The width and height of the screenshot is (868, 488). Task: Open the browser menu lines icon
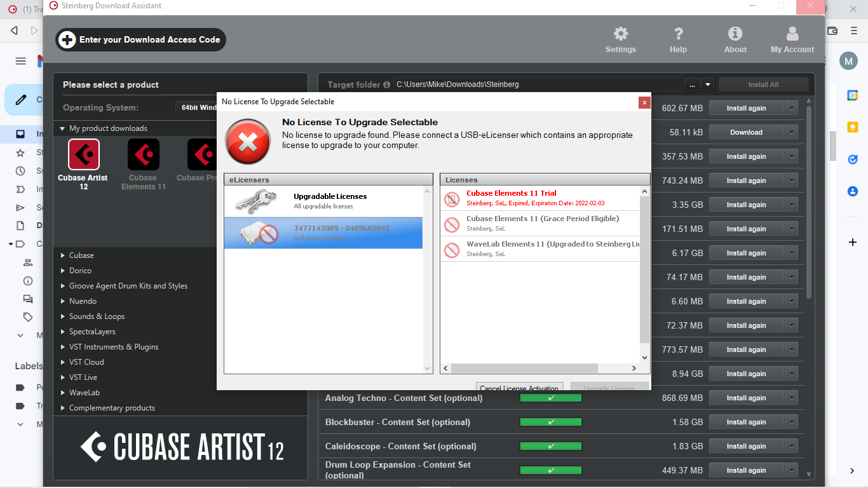click(x=853, y=30)
